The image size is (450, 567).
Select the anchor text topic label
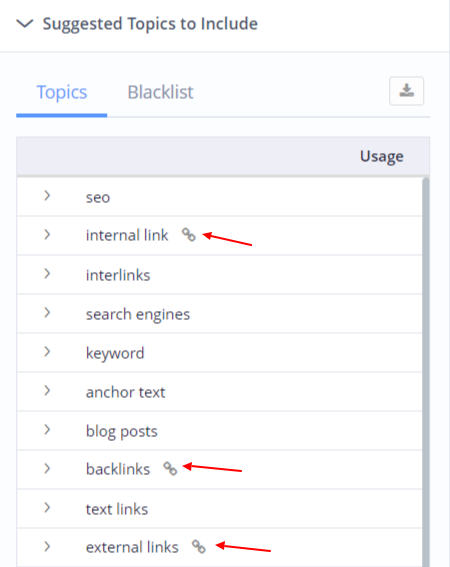click(125, 392)
